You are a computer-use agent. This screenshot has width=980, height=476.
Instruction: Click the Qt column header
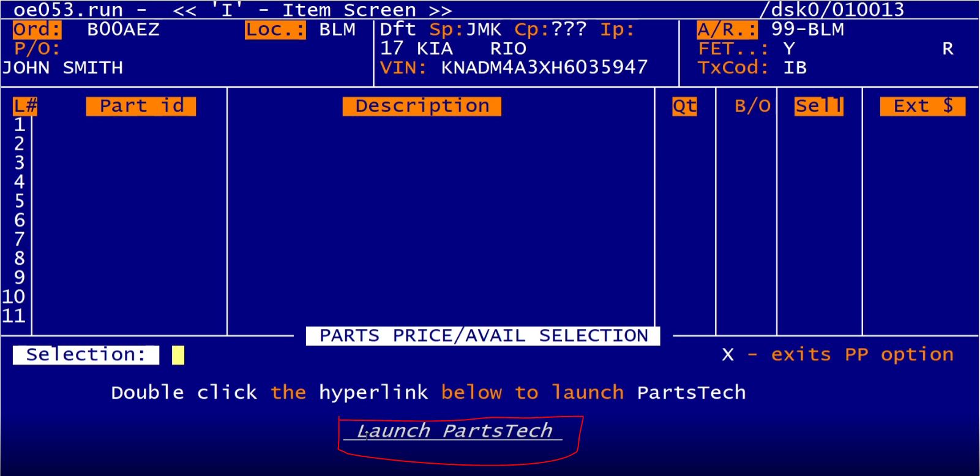click(x=684, y=107)
